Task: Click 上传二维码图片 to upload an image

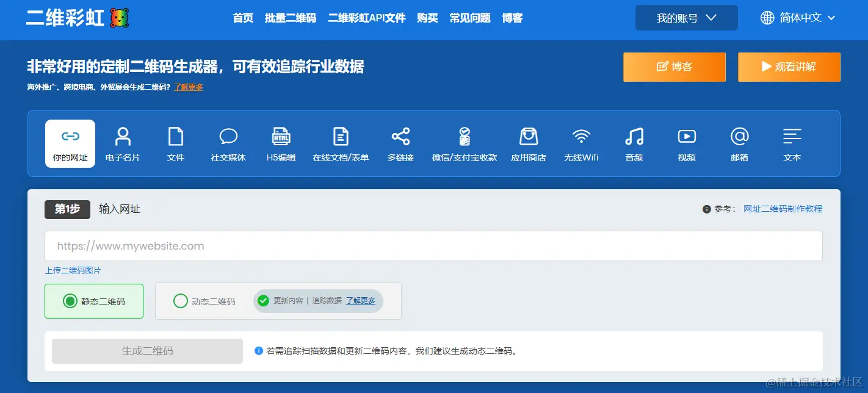Action: coord(73,270)
